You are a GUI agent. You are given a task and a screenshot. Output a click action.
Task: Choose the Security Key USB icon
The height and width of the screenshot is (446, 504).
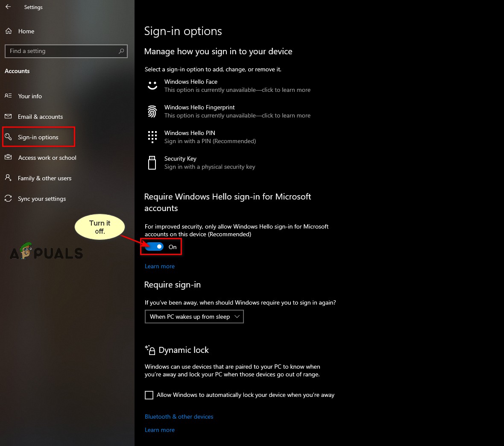tap(152, 163)
